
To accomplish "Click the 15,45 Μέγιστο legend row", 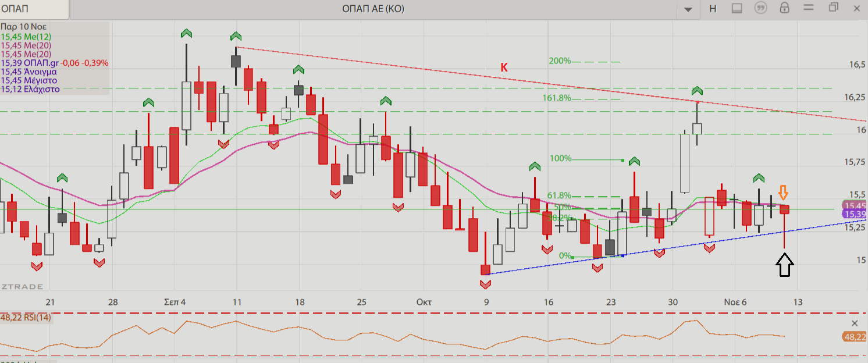I will [29, 80].
